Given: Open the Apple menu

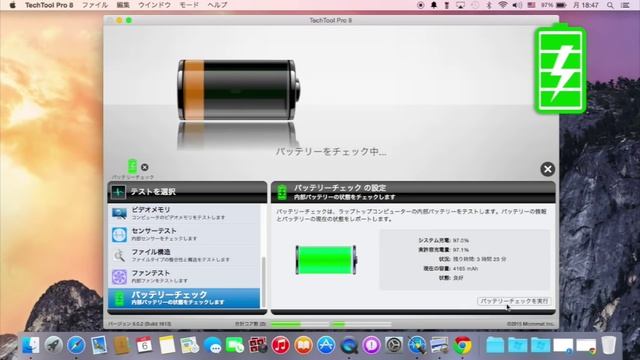Looking at the screenshot, I should tap(12, 5).
